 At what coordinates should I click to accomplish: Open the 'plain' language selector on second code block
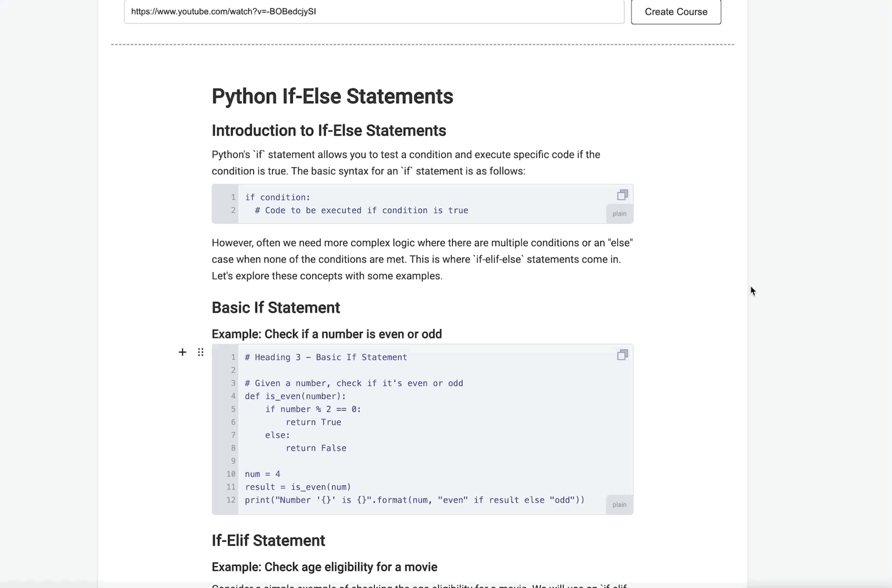[619, 504]
